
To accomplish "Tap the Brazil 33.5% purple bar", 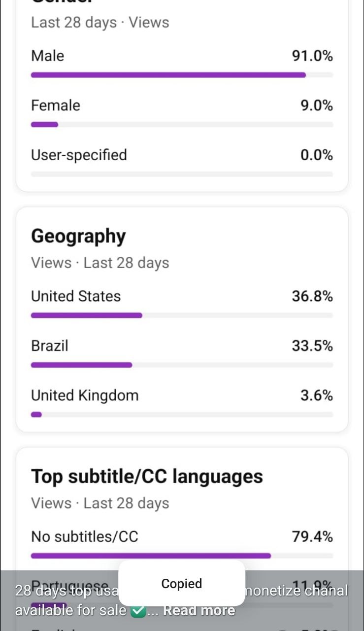I will coord(82,365).
